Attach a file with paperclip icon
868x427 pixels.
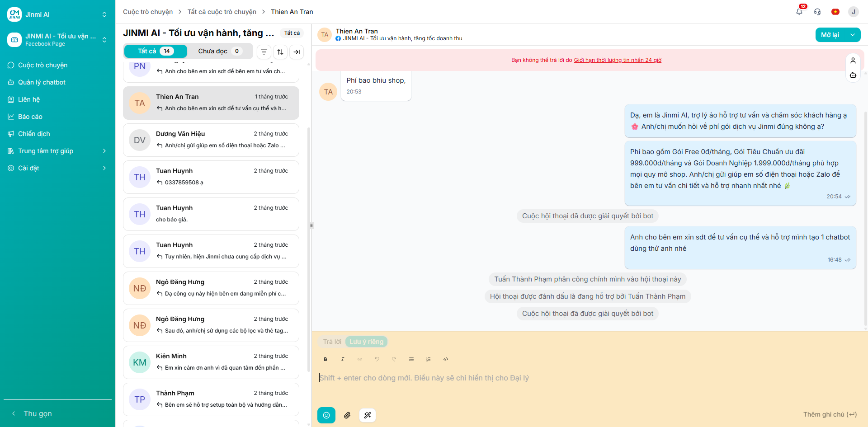347,415
